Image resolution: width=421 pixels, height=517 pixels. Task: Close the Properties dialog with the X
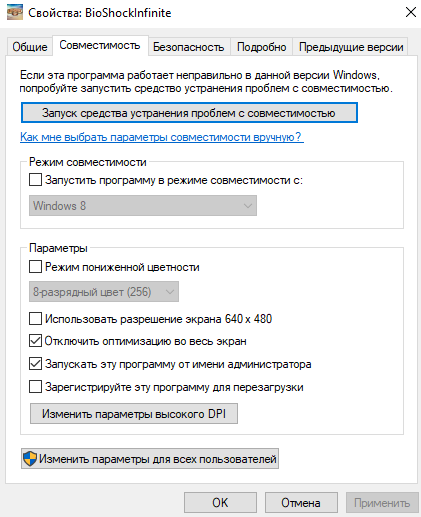pos(411,12)
